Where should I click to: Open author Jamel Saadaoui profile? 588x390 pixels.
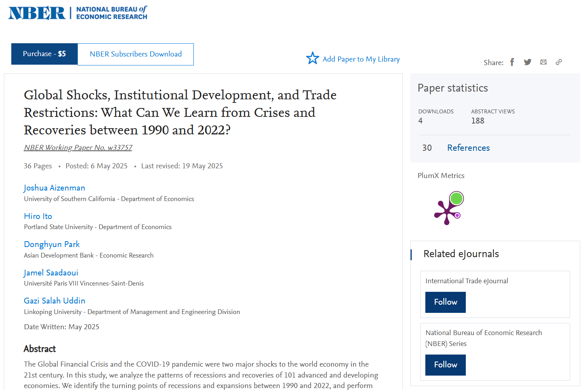coord(51,273)
